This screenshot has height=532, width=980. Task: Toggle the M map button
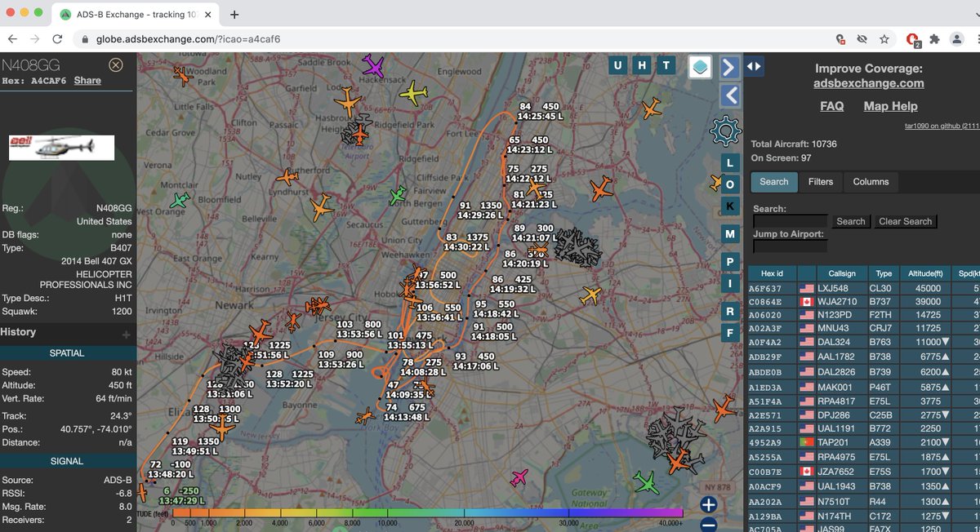click(x=730, y=234)
